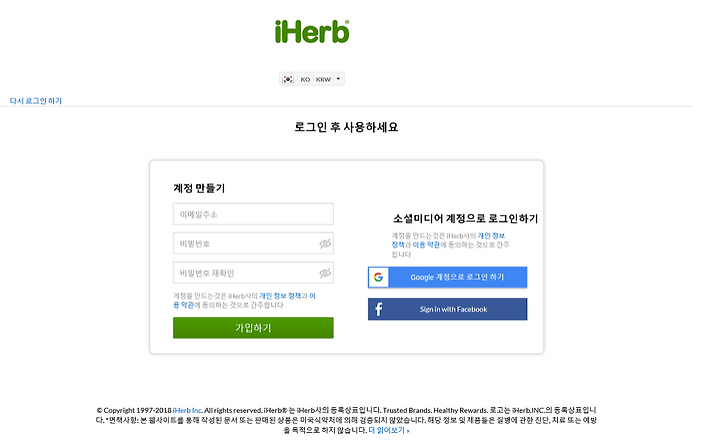
Task: Click the 더 읽어보기 footer link
Action: click(389, 431)
